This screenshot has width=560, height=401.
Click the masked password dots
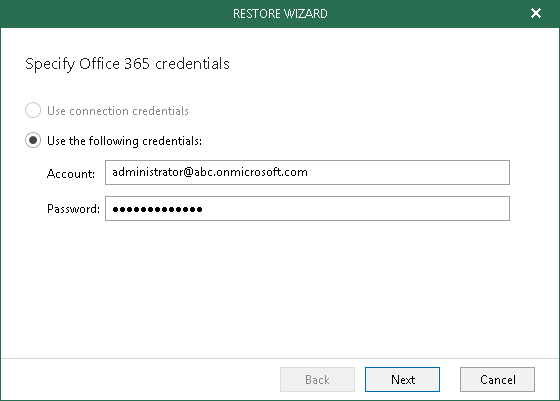coord(158,209)
